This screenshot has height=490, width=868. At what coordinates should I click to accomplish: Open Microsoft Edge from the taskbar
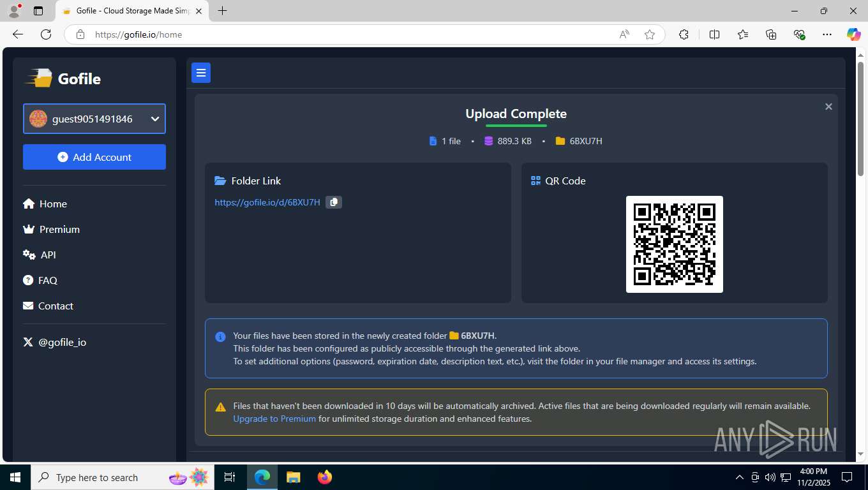coord(262,477)
